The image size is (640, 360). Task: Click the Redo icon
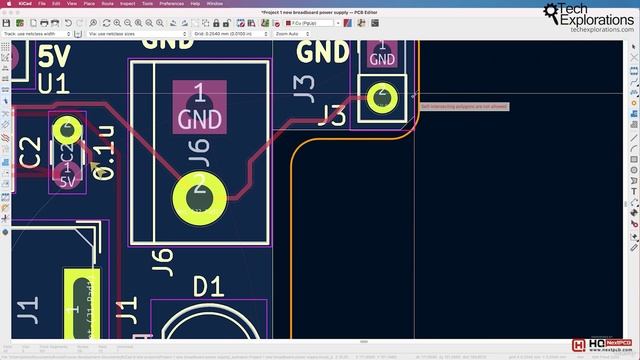[80, 23]
